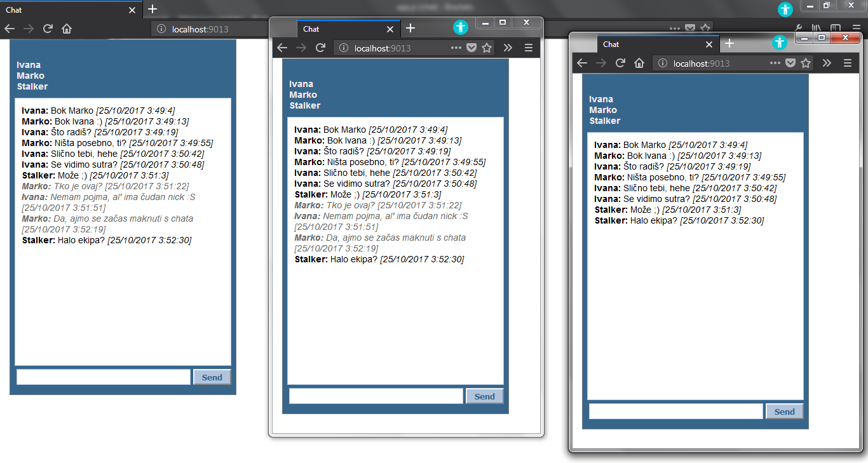The image size is (868, 463).
Task: Focus the chat text box in rightmost window
Action: 675,411
